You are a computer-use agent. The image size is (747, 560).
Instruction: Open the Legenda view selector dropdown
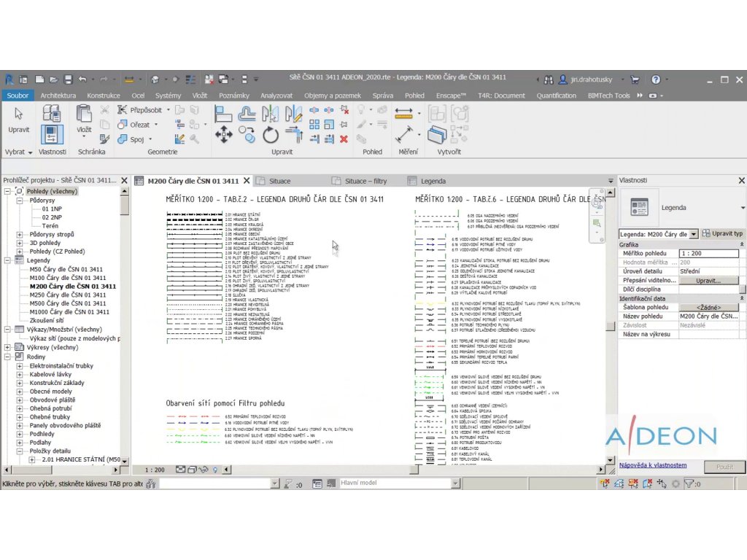(694, 234)
